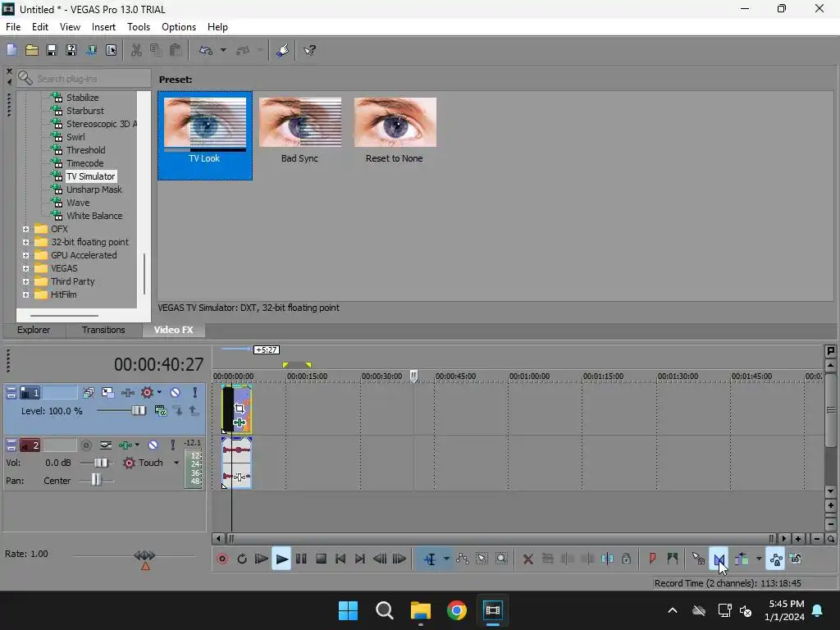The height and width of the screenshot is (630, 840).
Task: Toggle Lock Envelopes to Events icon
Action: coord(775,559)
